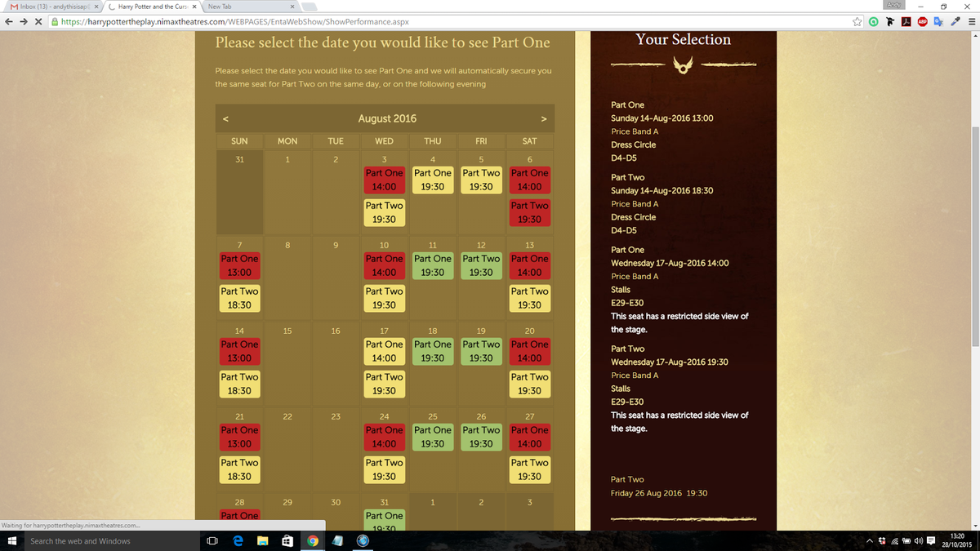Click the Dropbox tray icon
This screenshot has width=980, height=551.
881,541
